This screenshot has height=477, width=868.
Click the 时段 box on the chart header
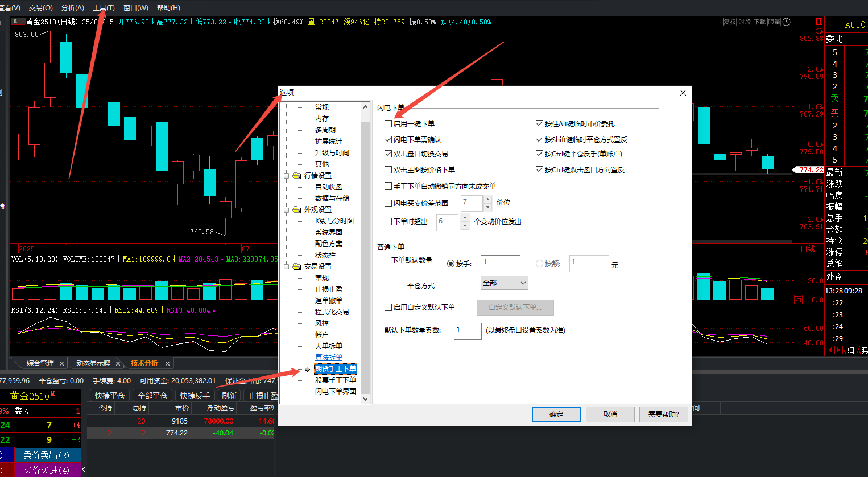tap(745, 22)
